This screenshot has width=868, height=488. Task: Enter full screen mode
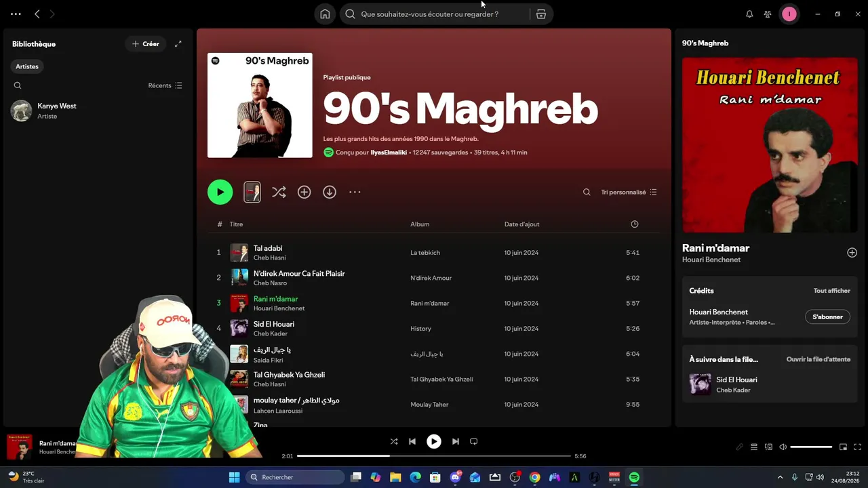[858, 447]
